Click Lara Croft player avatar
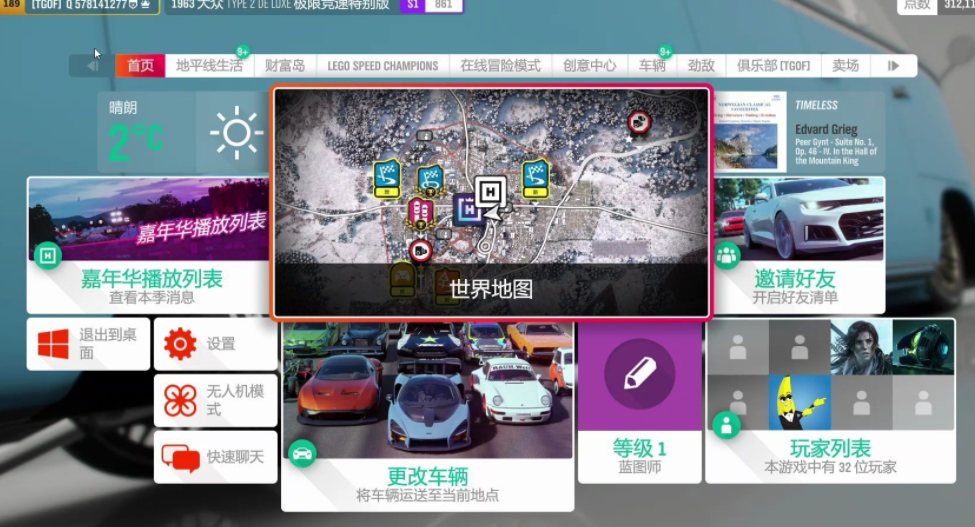Image resolution: width=975 pixels, height=527 pixels. (x=861, y=347)
